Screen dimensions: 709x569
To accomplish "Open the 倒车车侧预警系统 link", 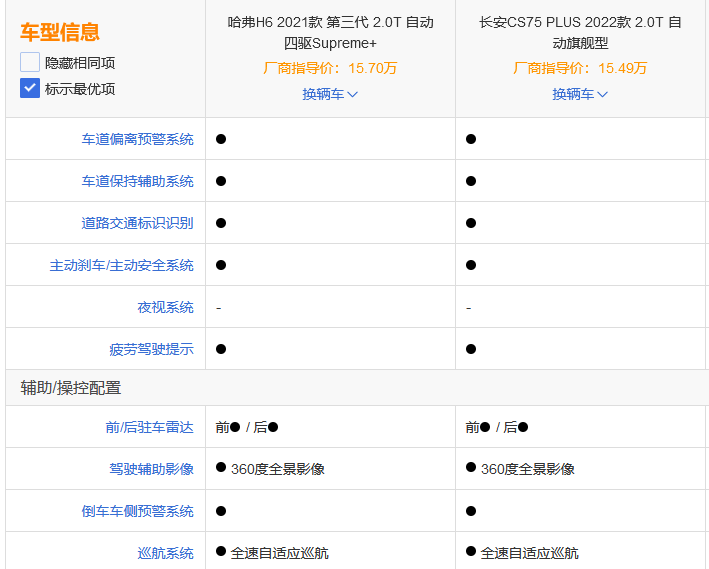I will [137, 511].
